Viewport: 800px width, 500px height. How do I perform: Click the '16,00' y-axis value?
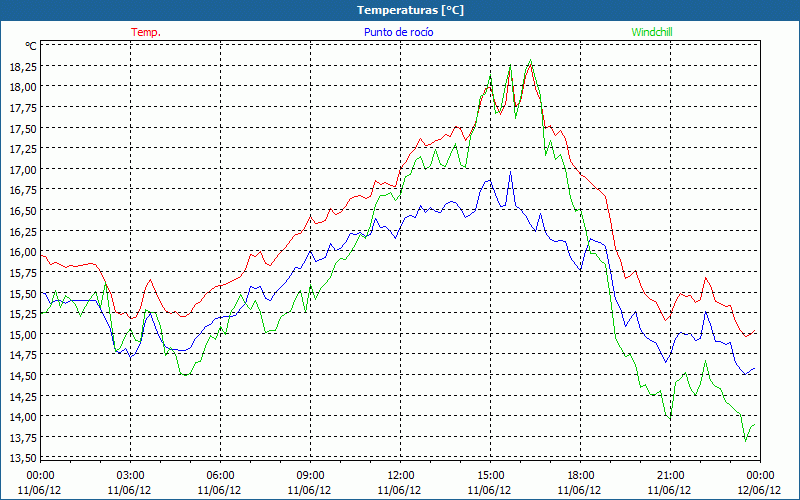coord(23,252)
